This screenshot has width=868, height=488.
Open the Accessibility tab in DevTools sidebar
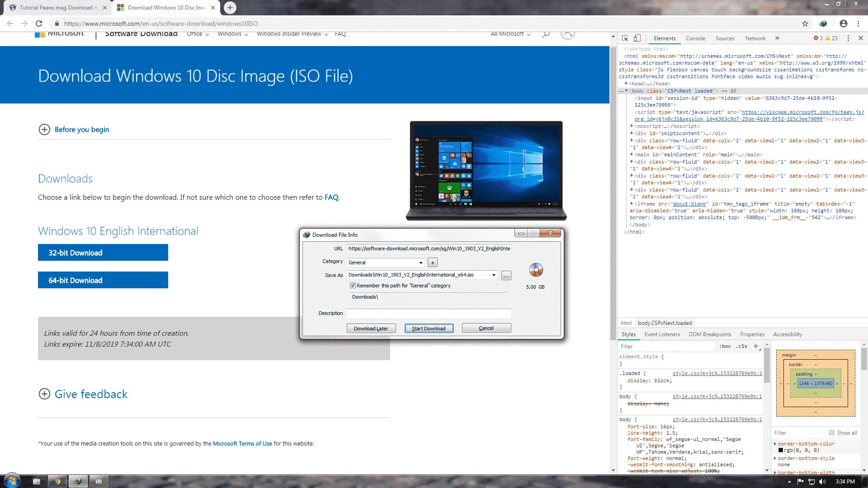point(788,334)
